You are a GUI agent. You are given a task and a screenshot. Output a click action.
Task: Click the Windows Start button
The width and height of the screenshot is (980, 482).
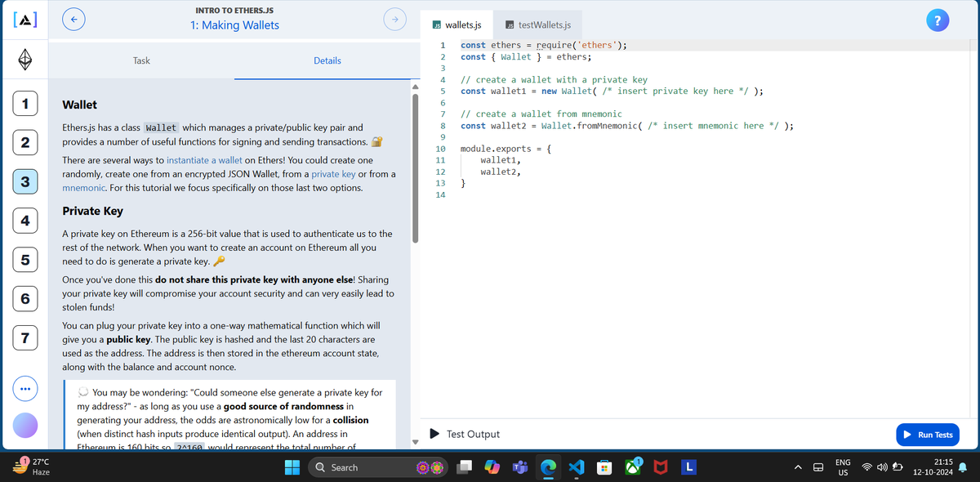click(292, 467)
